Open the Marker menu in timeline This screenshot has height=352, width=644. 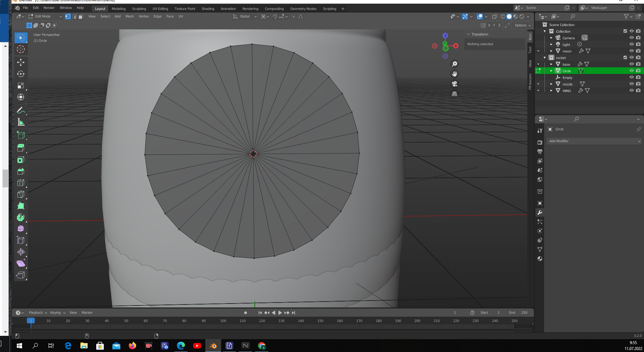(x=87, y=313)
